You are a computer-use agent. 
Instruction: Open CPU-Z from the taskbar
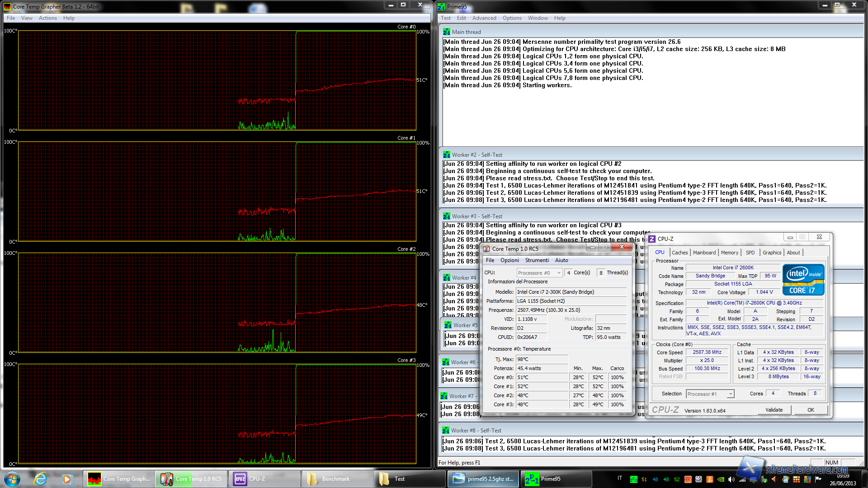pyautogui.click(x=264, y=479)
